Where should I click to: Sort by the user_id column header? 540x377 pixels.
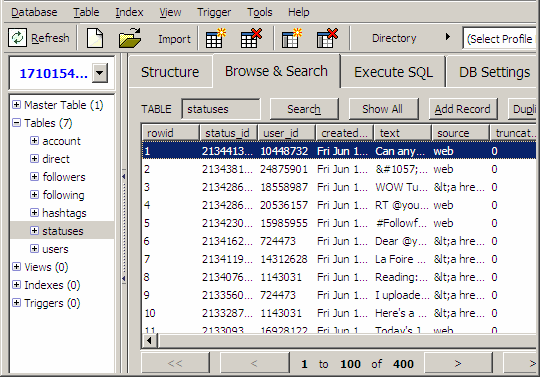coord(286,133)
